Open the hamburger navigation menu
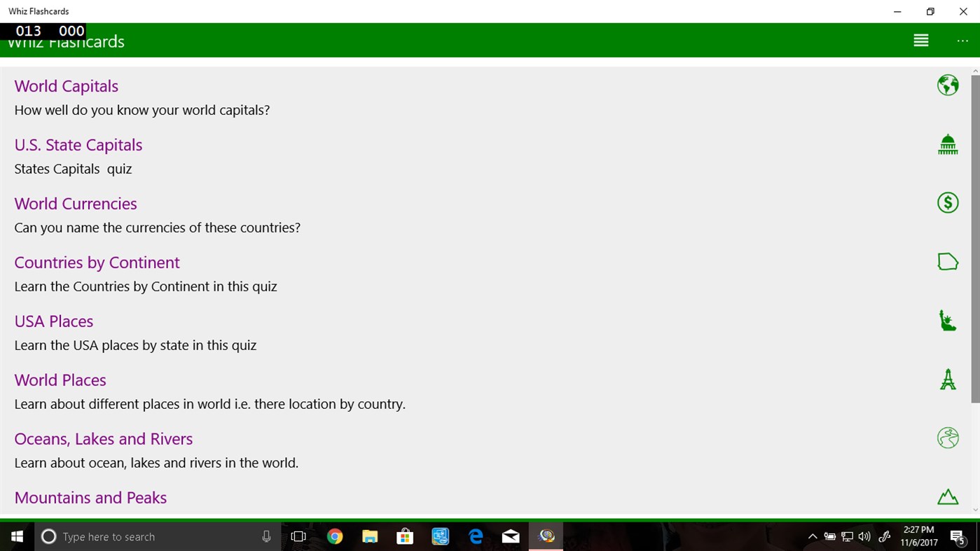 (x=920, y=40)
